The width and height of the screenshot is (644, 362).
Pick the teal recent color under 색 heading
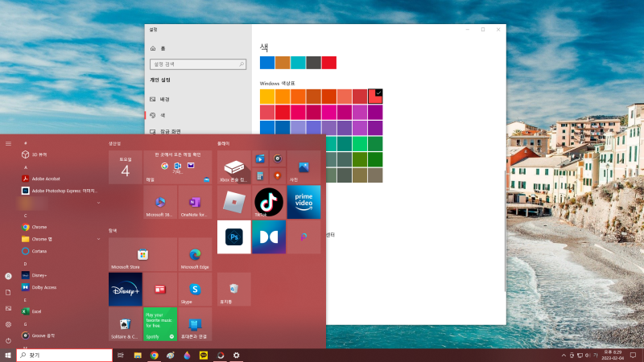click(298, 63)
